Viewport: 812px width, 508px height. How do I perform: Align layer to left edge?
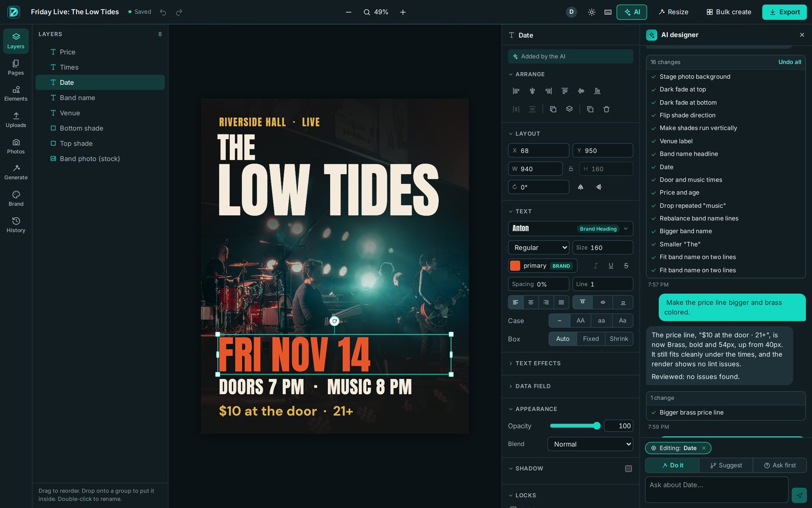point(516,91)
